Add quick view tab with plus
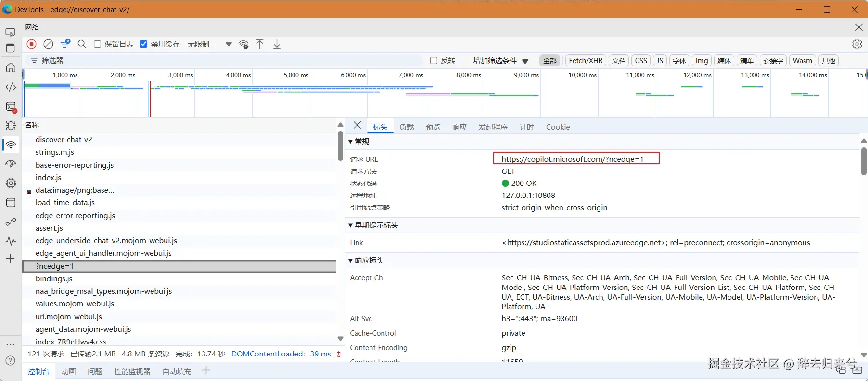This screenshot has width=868, height=381. tap(206, 370)
